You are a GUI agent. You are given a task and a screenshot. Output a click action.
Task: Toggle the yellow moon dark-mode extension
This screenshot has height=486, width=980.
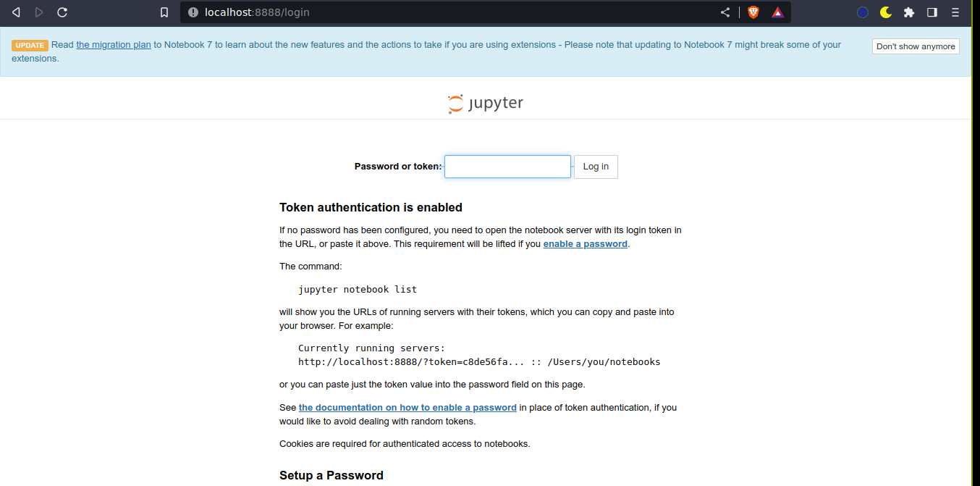886,12
